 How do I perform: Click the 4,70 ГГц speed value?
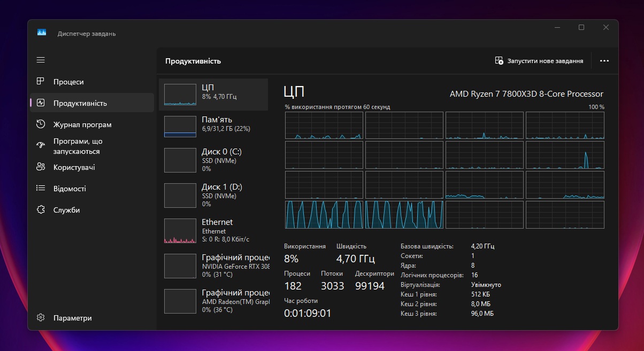(x=356, y=259)
